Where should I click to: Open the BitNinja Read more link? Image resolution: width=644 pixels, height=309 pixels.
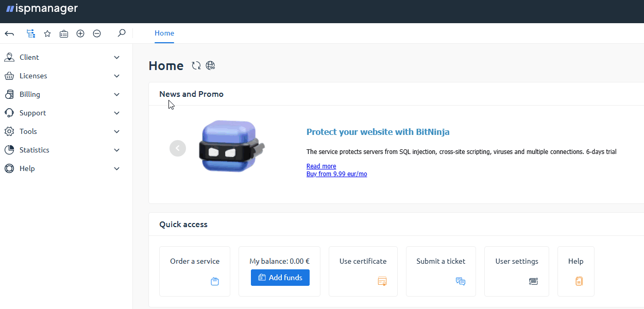tap(321, 166)
